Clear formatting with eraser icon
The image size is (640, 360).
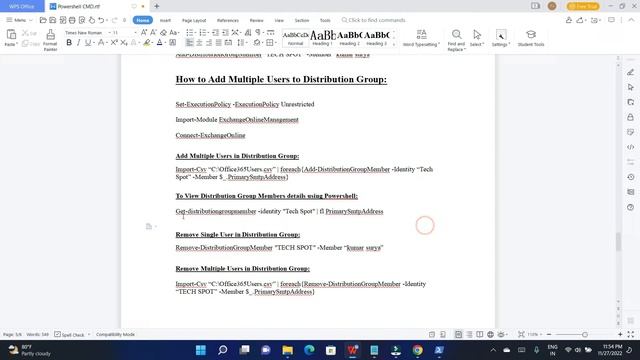pyautogui.click(x=163, y=32)
